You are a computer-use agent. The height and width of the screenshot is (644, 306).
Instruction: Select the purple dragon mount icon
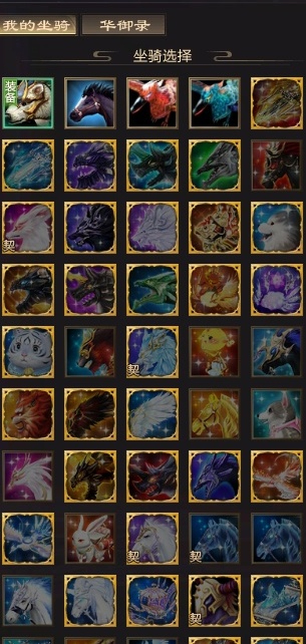point(90,165)
